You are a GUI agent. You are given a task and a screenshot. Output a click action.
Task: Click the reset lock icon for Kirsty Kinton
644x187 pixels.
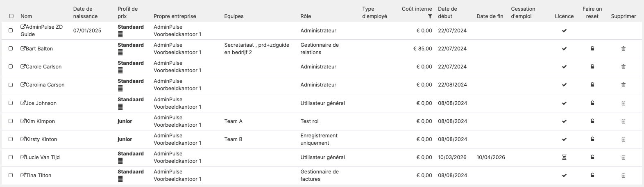coord(592,139)
